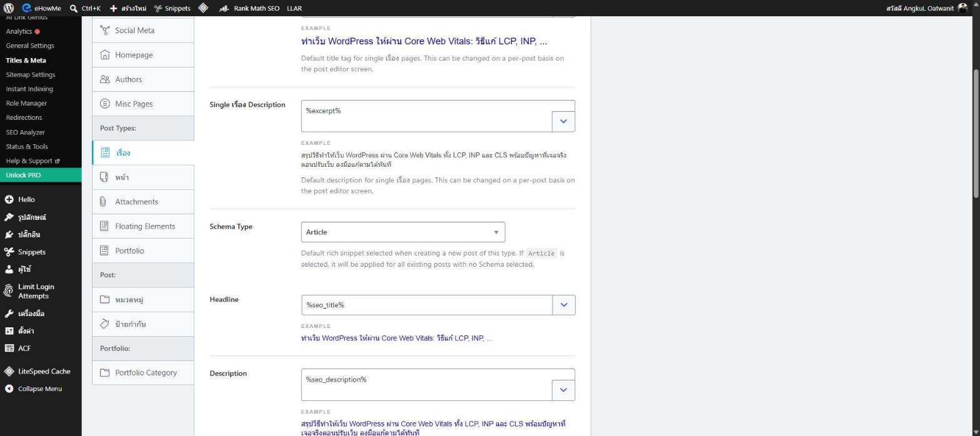Click the headline example preview text

pyautogui.click(x=397, y=338)
